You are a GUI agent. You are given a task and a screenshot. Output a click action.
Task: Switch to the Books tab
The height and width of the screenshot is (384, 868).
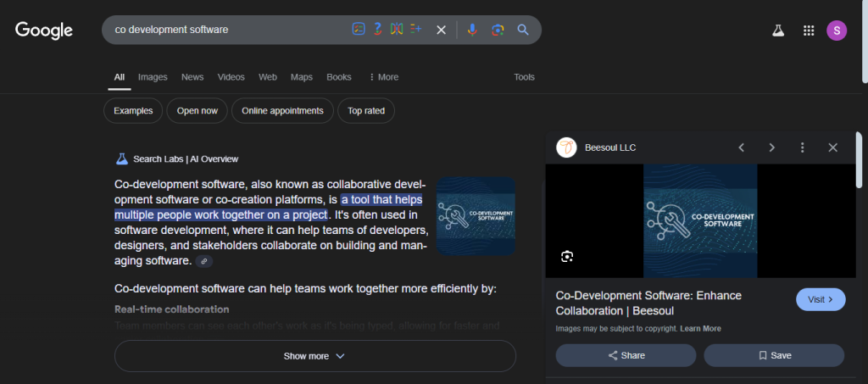[339, 77]
